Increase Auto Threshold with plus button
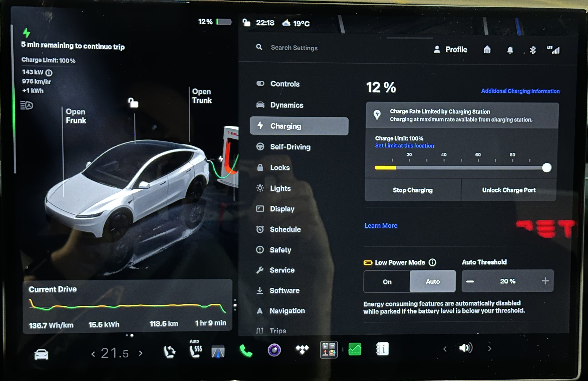The width and height of the screenshot is (588, 381). [x=545, y=281]
